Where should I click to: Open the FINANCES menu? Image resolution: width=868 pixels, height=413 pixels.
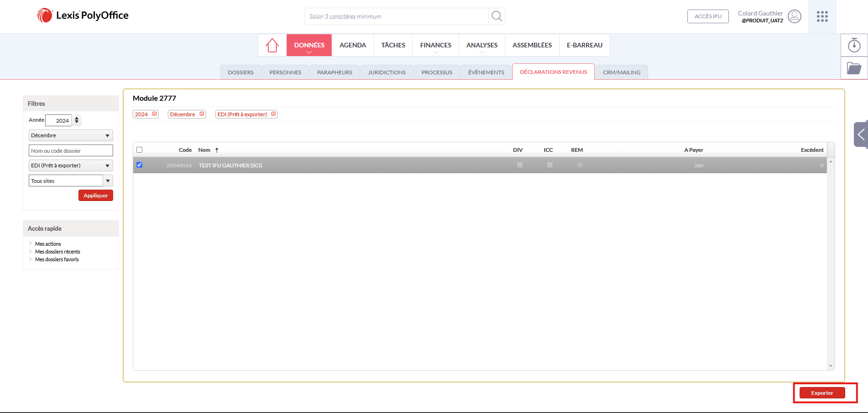pyautogui.click(x=436, y=45)
